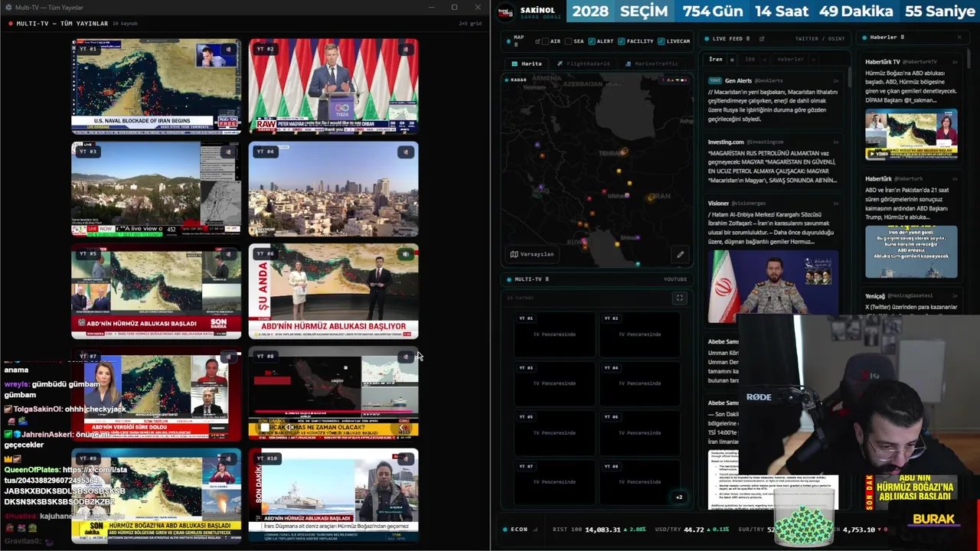The width and height of the screenshot is (980, 551).
Task: Open MAP panel in external window icon
Action: [x=537, y=41]
